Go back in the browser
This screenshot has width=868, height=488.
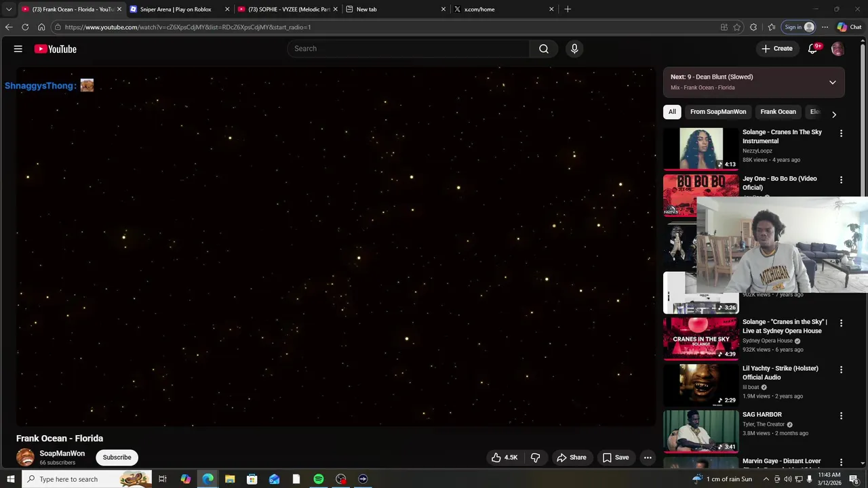9,27
